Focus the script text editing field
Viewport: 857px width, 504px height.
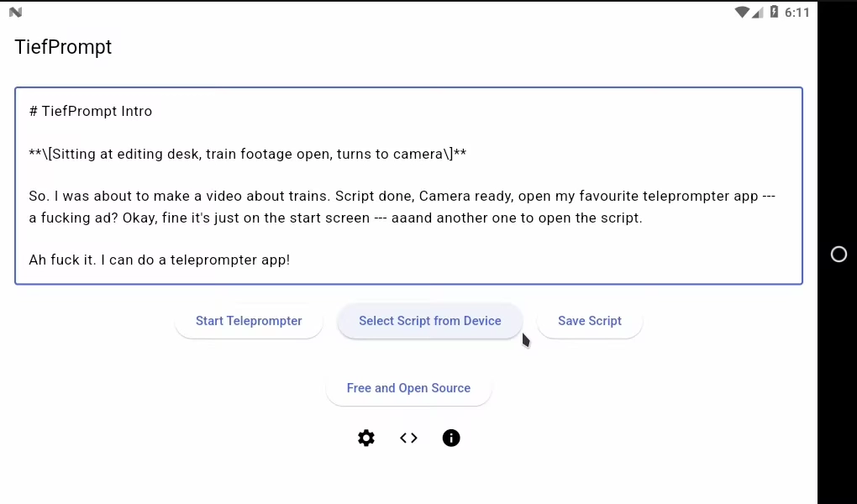(408, 186)
